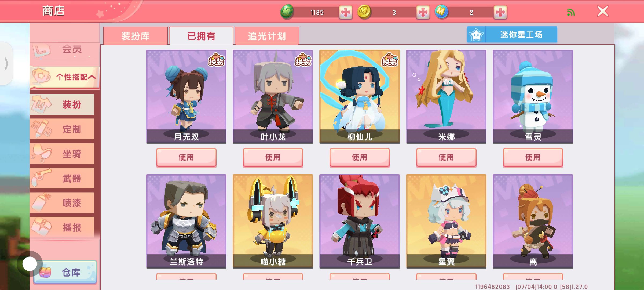Image resolution: width=644 pixels, height=290 pixels.
Task: Switch to the 追光计划 tab
Action: pos(267,36)
